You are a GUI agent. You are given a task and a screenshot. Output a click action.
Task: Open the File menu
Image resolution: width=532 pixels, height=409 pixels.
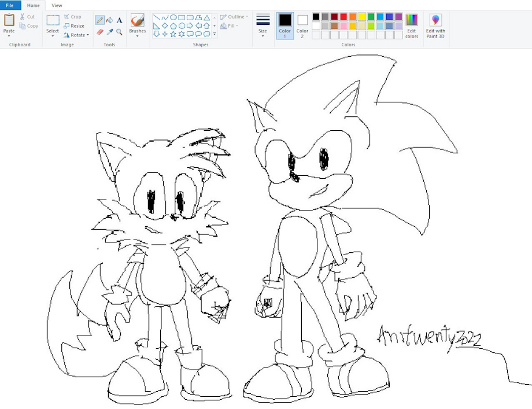click(10, 5)
